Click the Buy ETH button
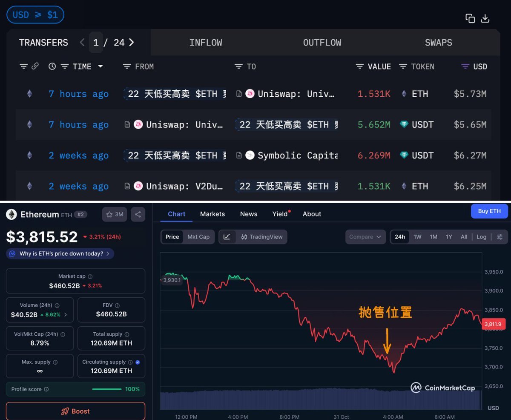The width and height of the screenshot is (511, 420). point(489,211)
